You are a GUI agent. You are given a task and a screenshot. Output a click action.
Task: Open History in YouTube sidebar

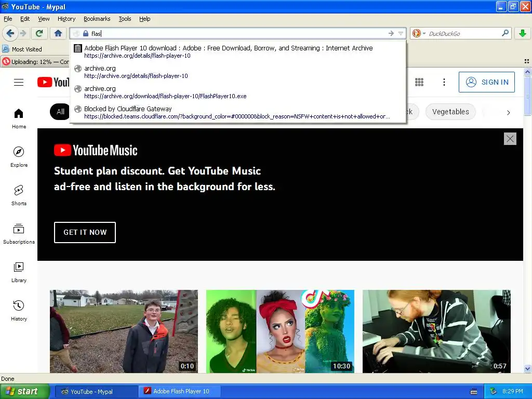(19, 311)
